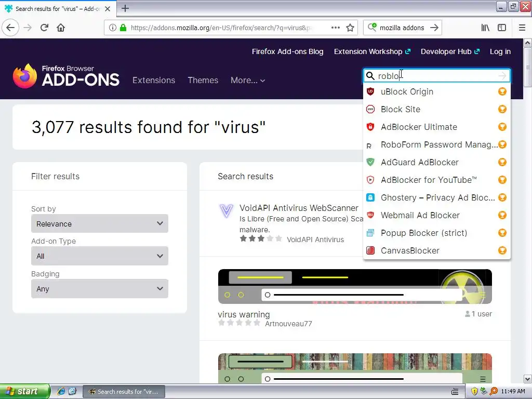The width and height of the screenshot is (532, 399).
Task: Click the colorful wood theme preview
Action: point(355,368)
